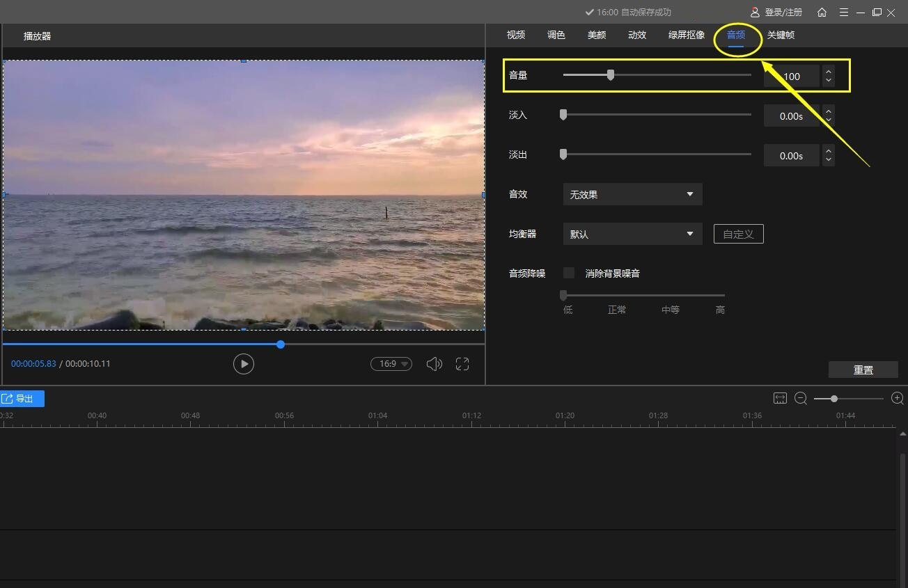Zoom out the timeline with minus icon
Screen dimensions: 908x588
click(801, 398)
